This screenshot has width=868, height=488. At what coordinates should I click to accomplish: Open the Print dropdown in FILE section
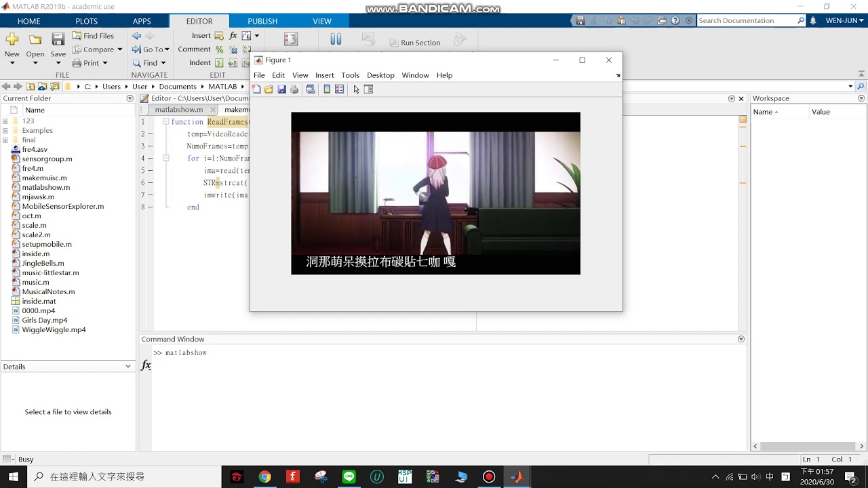(x=90, y=63)
